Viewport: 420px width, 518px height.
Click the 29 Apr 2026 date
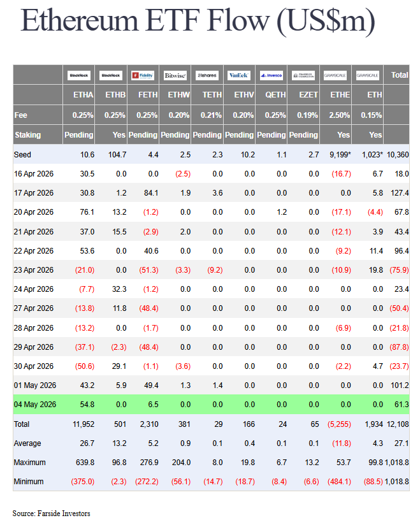tap(33, 347)
